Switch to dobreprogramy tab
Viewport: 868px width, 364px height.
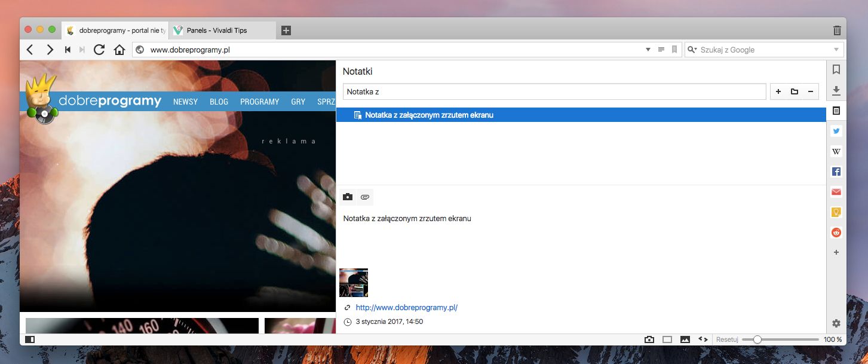[x=115, y=30]
